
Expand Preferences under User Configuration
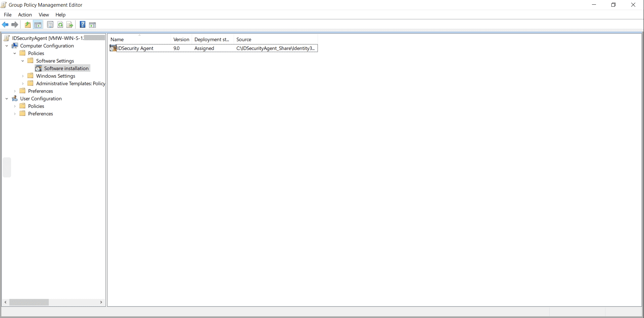point(15,114)
